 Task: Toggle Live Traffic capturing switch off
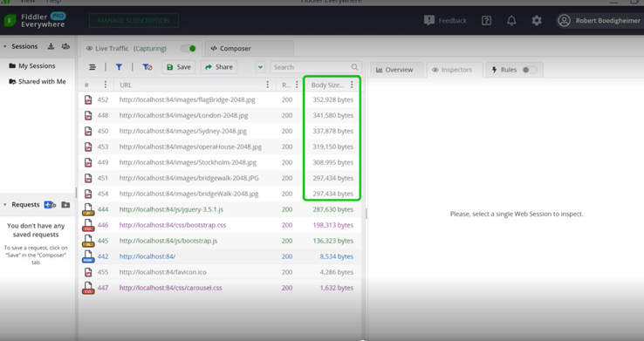189,49
